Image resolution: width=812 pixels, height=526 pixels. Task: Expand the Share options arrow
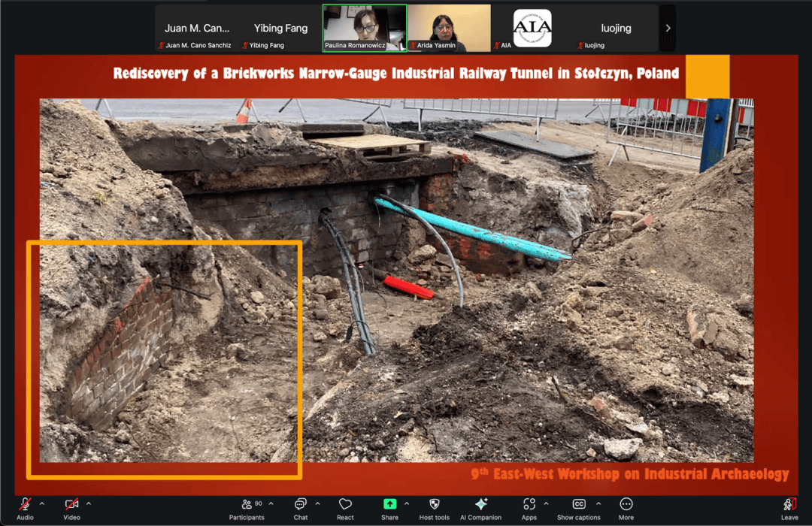pos(407,503)
